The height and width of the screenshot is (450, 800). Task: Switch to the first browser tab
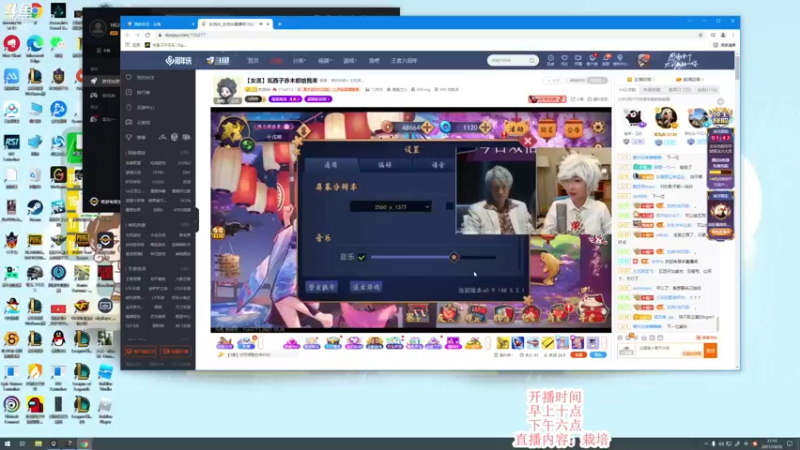click(x=159, y=24)
